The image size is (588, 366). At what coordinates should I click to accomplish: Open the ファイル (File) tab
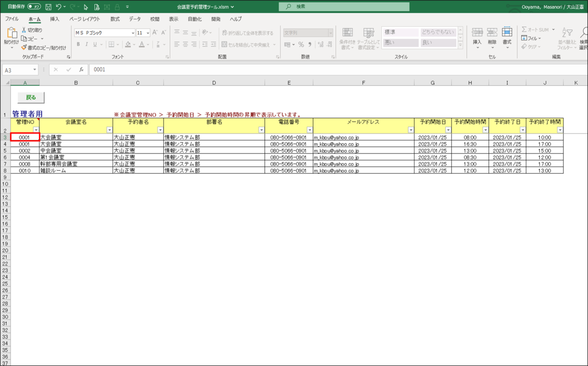(x=12, y=19)
